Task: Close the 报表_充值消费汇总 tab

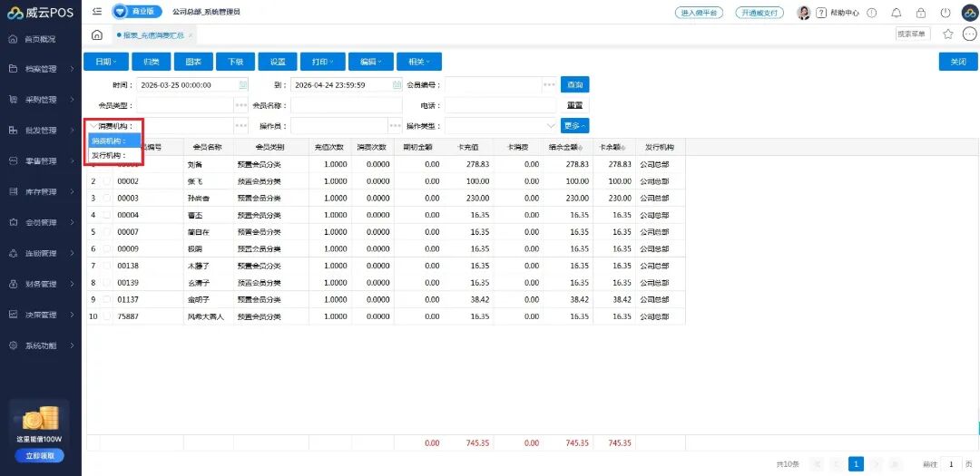Action: [x=190, y=35]
